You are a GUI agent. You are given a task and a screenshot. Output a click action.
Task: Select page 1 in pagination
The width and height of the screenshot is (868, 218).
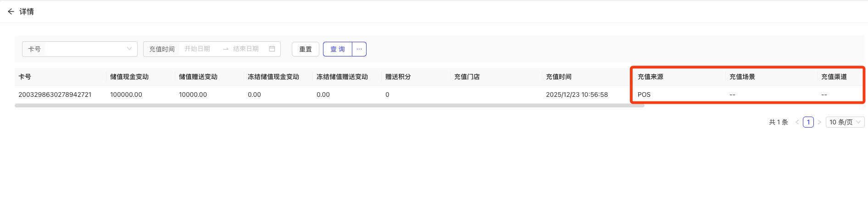[808, 122]
